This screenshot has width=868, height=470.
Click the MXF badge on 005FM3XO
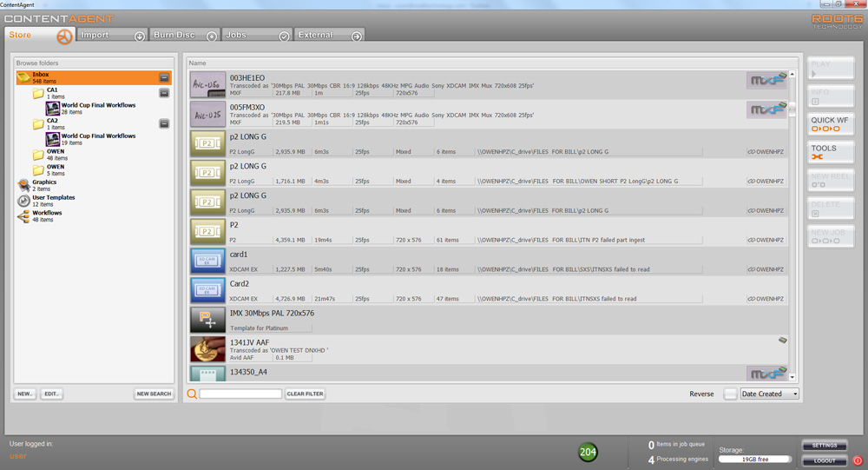pyautogui.click(x=766, y=110)
